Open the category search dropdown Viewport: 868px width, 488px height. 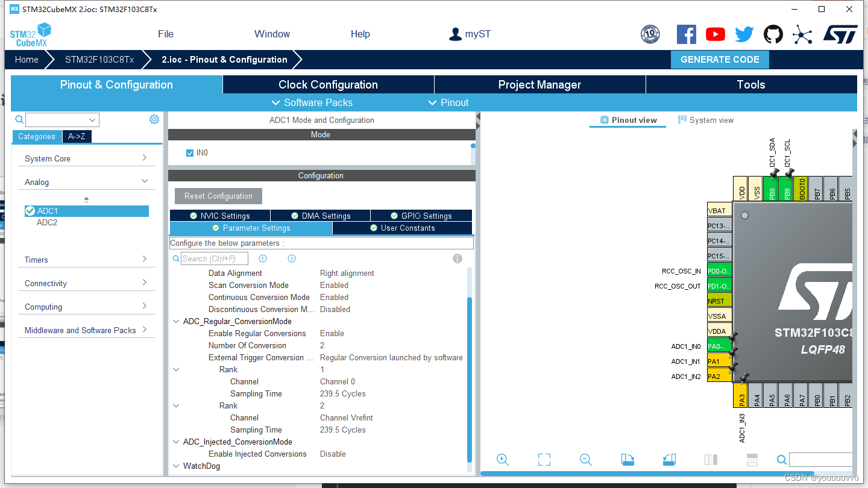(x=92, y=120)
